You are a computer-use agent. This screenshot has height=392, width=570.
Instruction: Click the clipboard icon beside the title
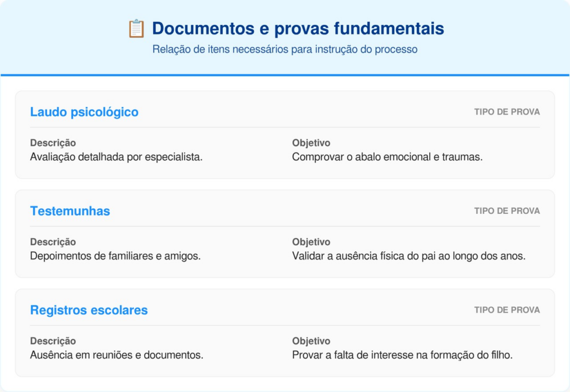coord(136,28)
